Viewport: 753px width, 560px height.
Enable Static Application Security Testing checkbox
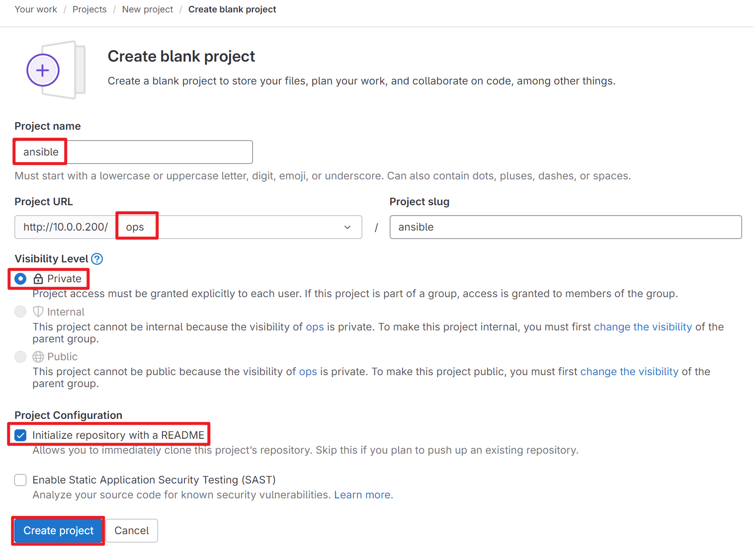pyautogui.click(x=20, y=480)
